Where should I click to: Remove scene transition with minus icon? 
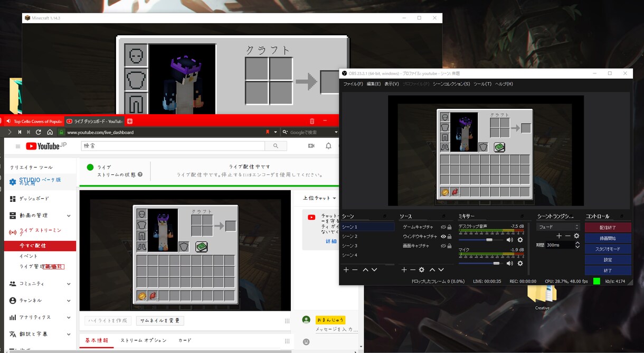pyautogui.click(x=567, y=236)
